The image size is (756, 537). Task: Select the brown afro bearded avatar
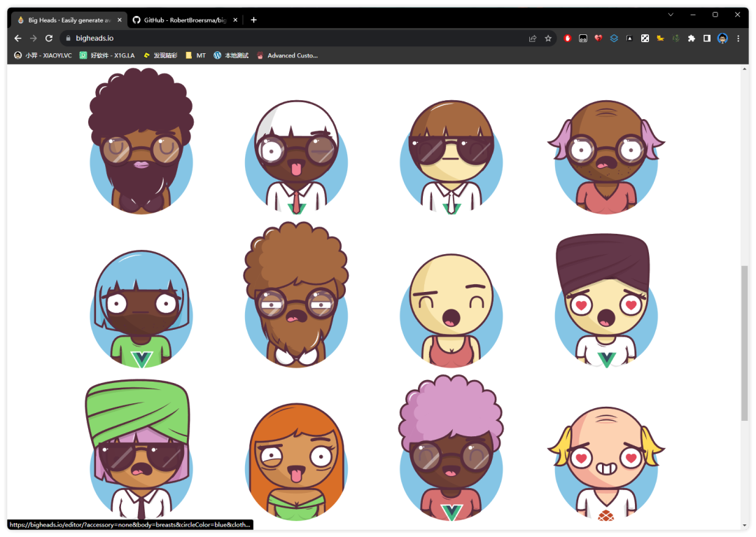296,295
